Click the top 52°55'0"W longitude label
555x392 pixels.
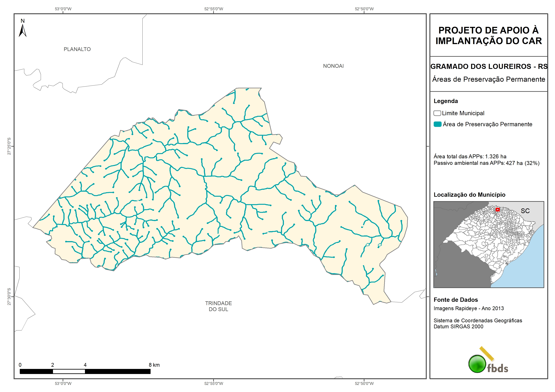(x=213, y=9)
